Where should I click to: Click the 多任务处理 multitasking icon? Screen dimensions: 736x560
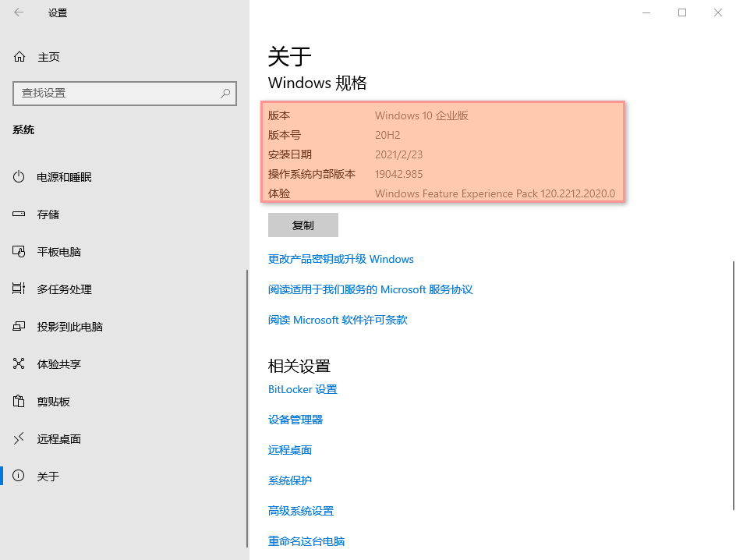click(19, 289)
